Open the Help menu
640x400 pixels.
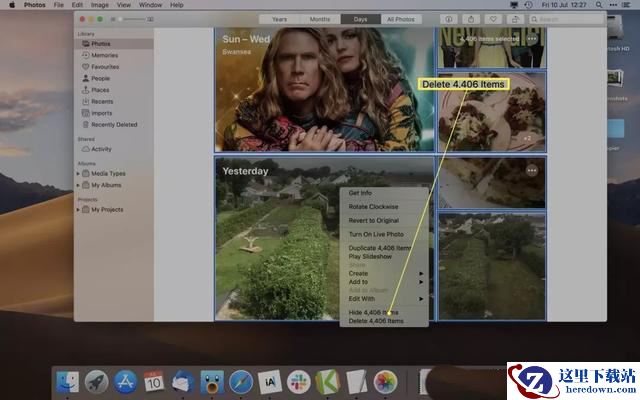coord(176,5)
